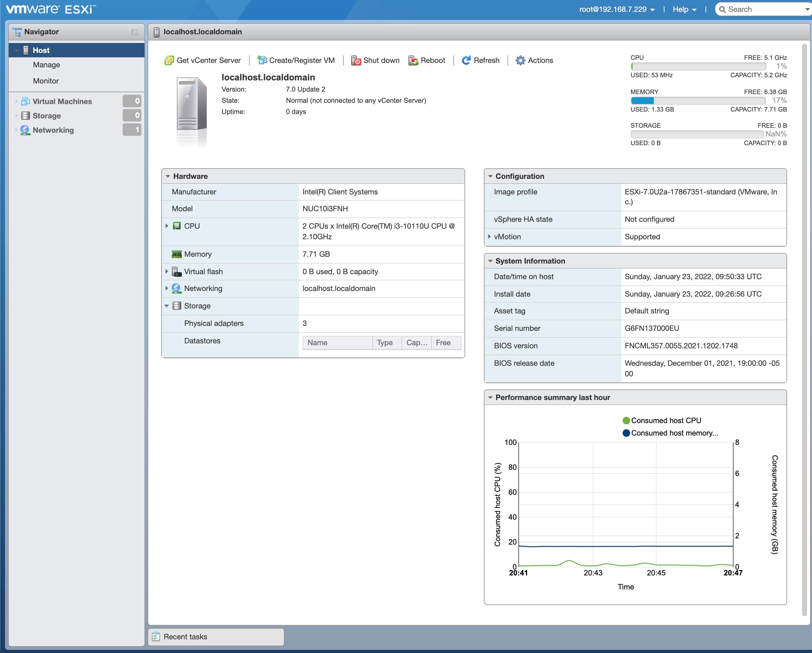The image size is (812, 653).
Task: Click the Actions gear icon
Action: pyautogui.click(x=520, y=60)
